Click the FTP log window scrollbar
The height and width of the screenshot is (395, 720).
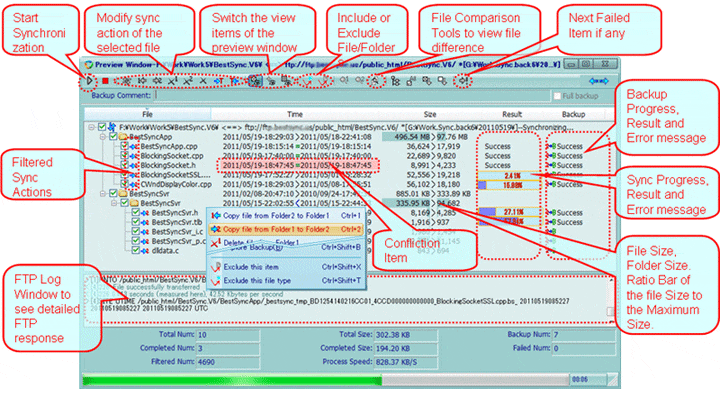(611, 299)
